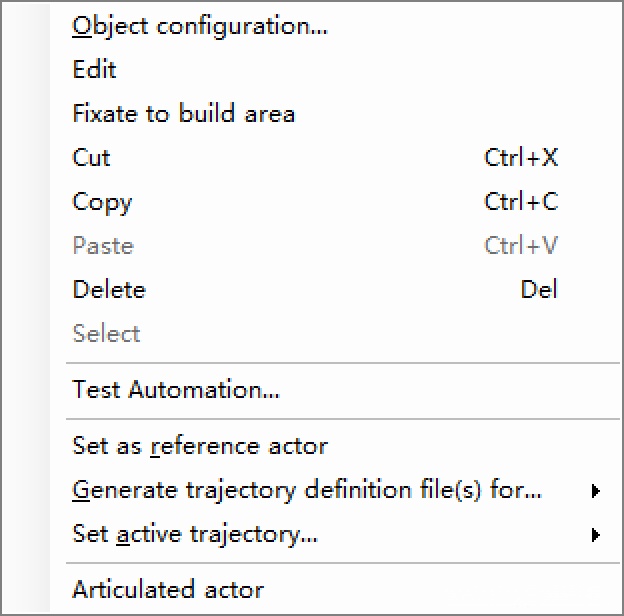The height and width of the screenshot is (616, 624).
Task: Set as reference actor
Action: 200,446
